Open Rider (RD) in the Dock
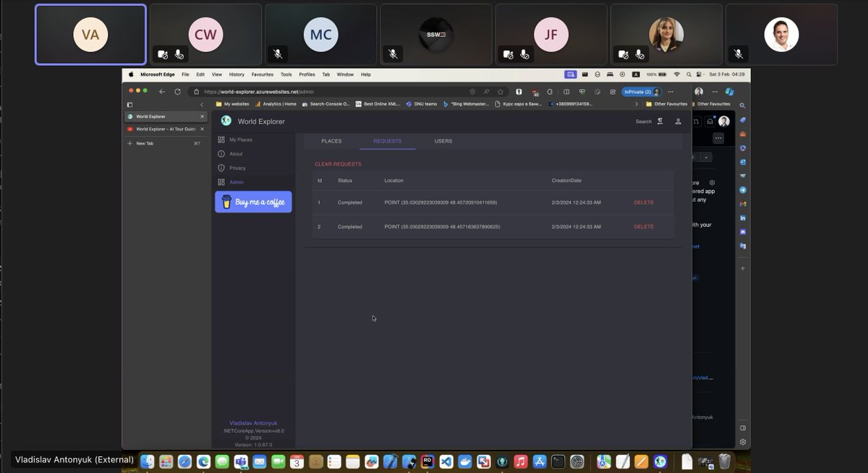The height and width of the screenshot is (473, 868). click(427, 461)
